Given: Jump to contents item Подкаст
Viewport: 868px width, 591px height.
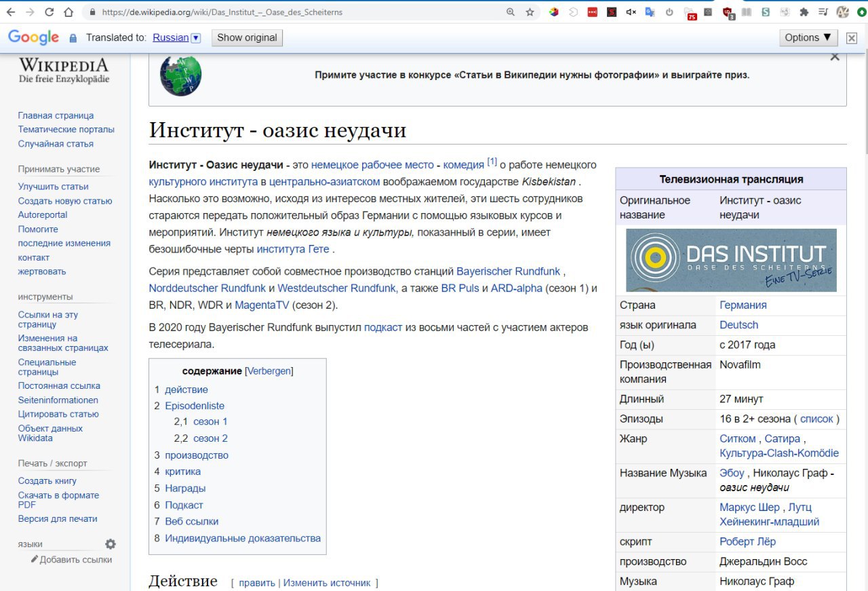Looking at the screenshot, I should (x=184, y=506).
